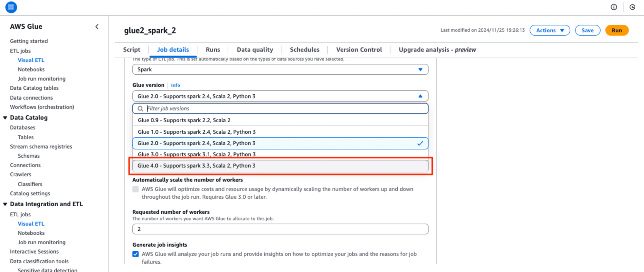Viewport: 644px width, 272px height.
Task: Collapse the AWS Glue sidebar with the chevron
Action: point(97,27)
